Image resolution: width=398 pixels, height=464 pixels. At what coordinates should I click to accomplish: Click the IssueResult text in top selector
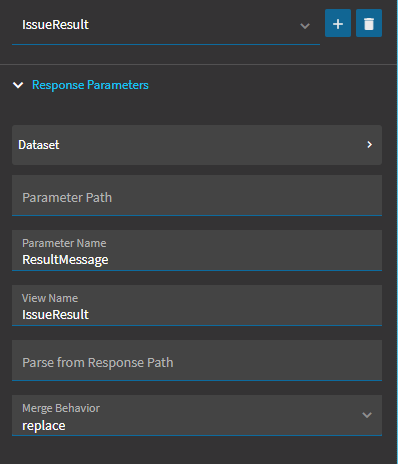tap(55, 25)
